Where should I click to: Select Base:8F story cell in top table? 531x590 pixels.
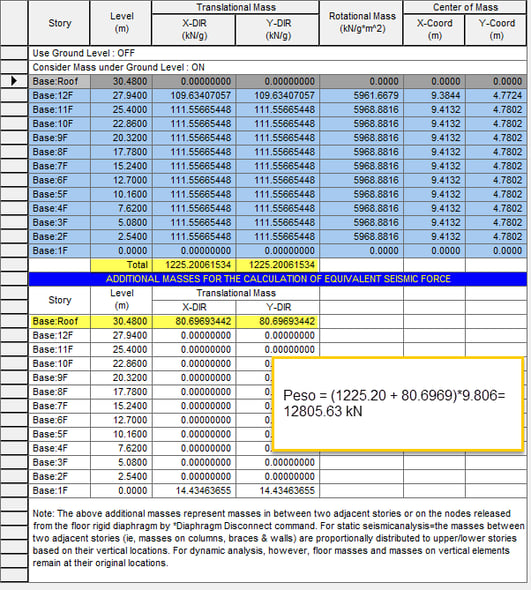59,152
